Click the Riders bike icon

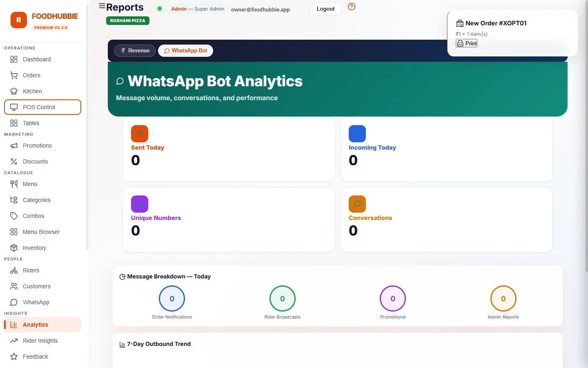click(x=14, y=270)
